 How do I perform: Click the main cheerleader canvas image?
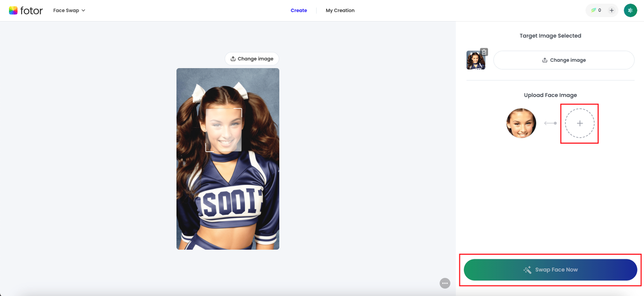pos(228,159)
